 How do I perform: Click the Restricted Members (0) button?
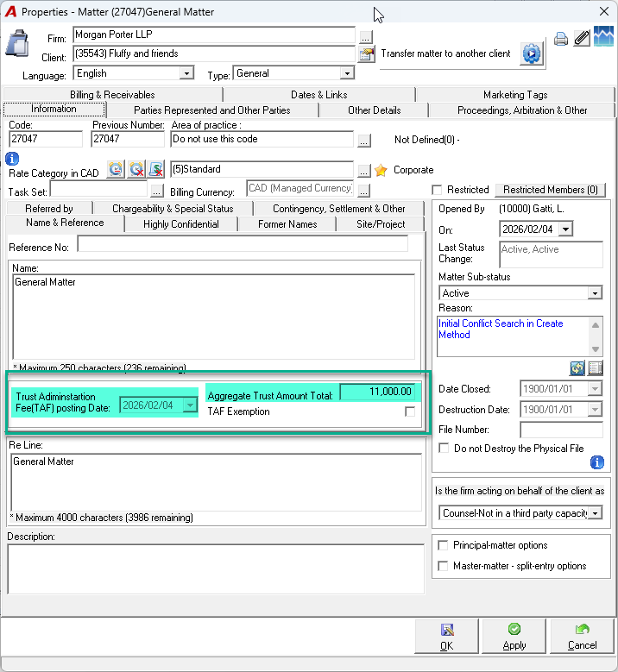point(551,190)
